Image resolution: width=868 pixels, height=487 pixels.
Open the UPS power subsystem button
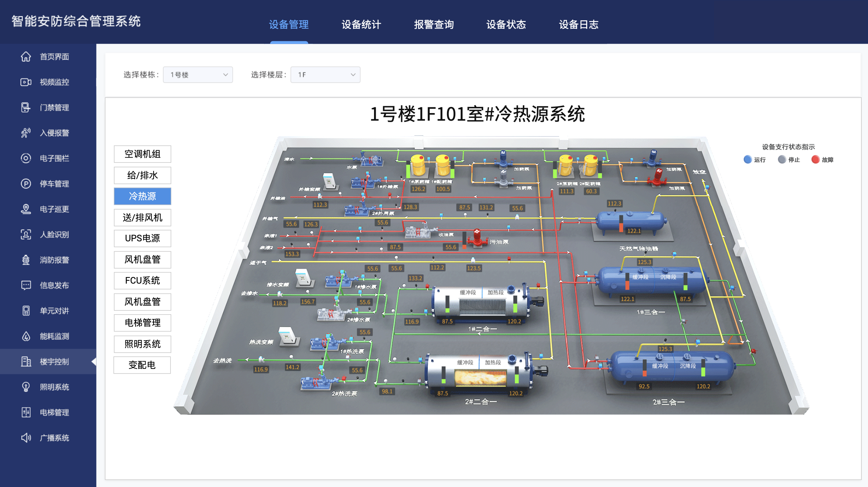142,238
